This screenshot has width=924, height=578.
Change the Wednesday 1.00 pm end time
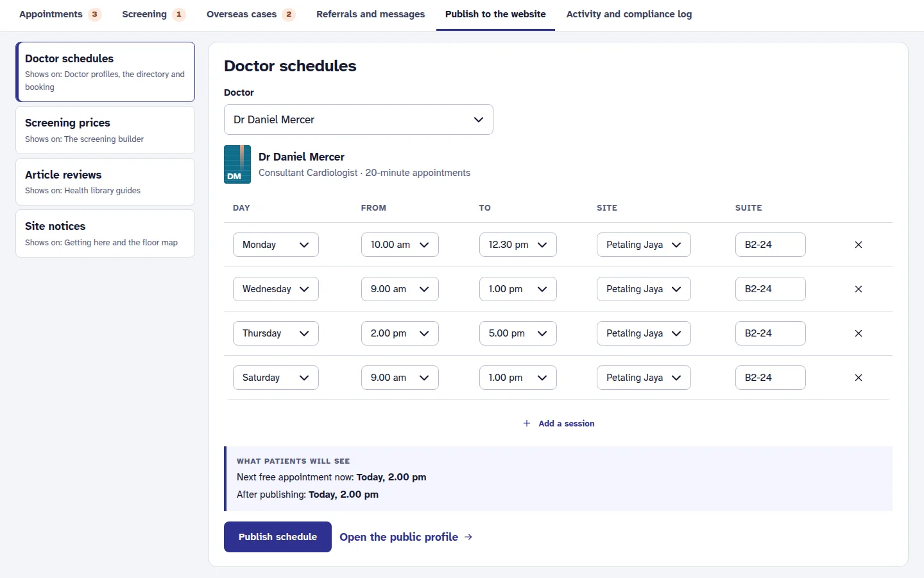518,289
